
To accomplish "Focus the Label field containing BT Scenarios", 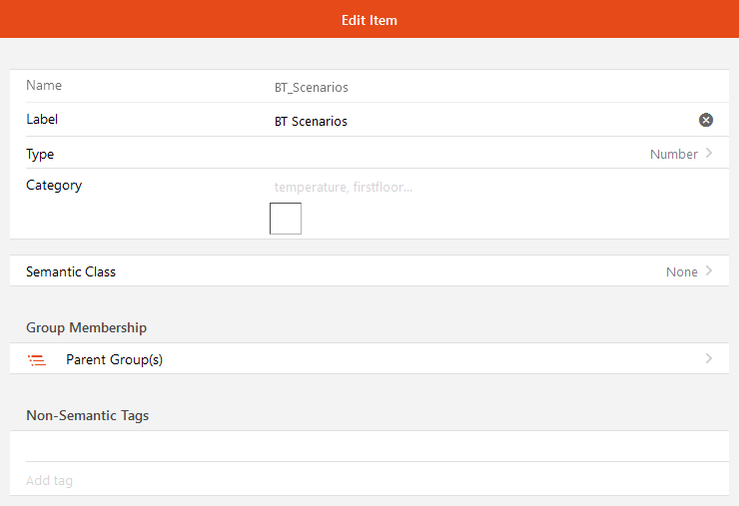I will coord(483,121).
